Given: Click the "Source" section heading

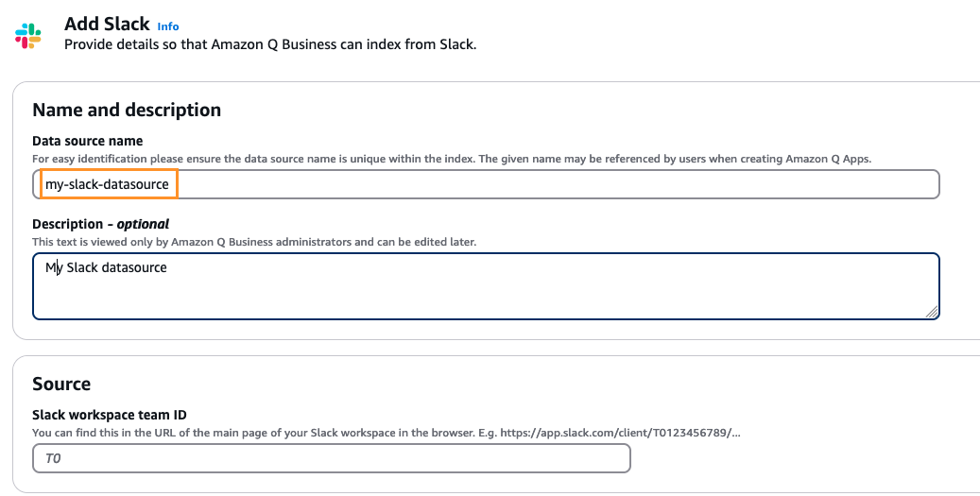Looking at the screenshot, I should point(61,384).
